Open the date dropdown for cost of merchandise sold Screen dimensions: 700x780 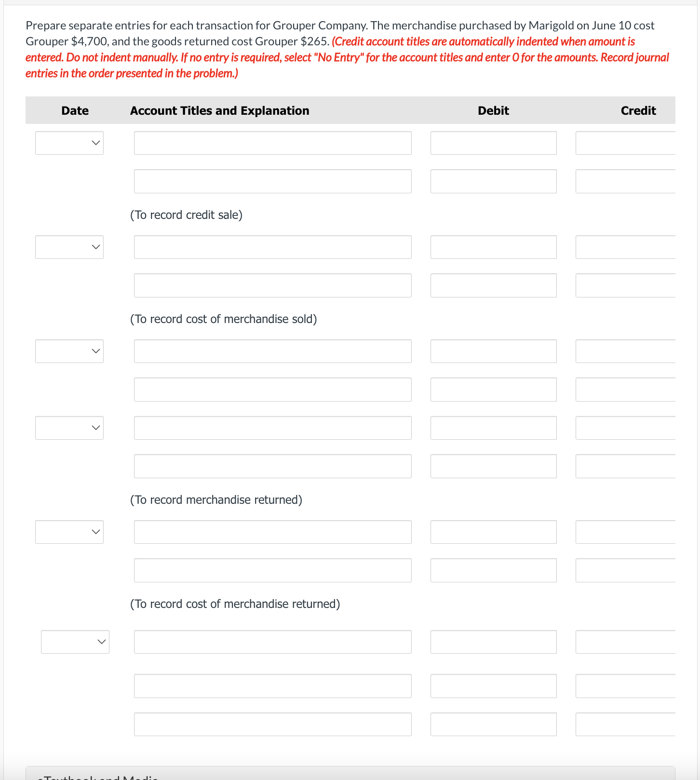click(69, 247)
